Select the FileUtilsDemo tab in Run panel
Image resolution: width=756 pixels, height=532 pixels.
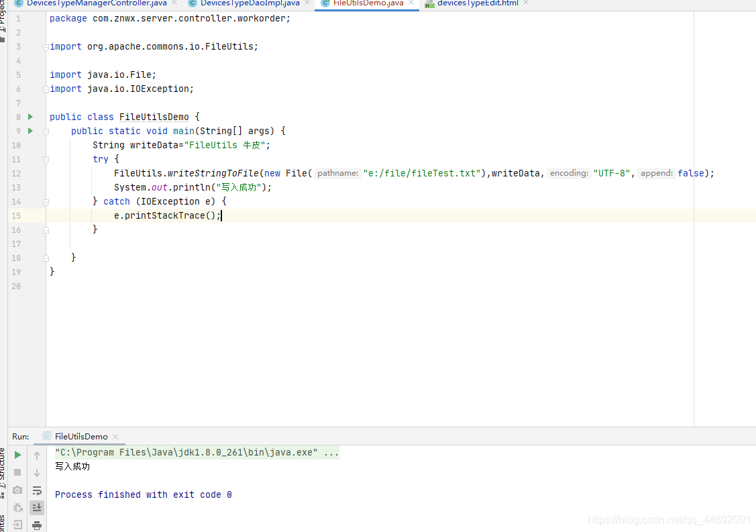[x=81, y=436]
